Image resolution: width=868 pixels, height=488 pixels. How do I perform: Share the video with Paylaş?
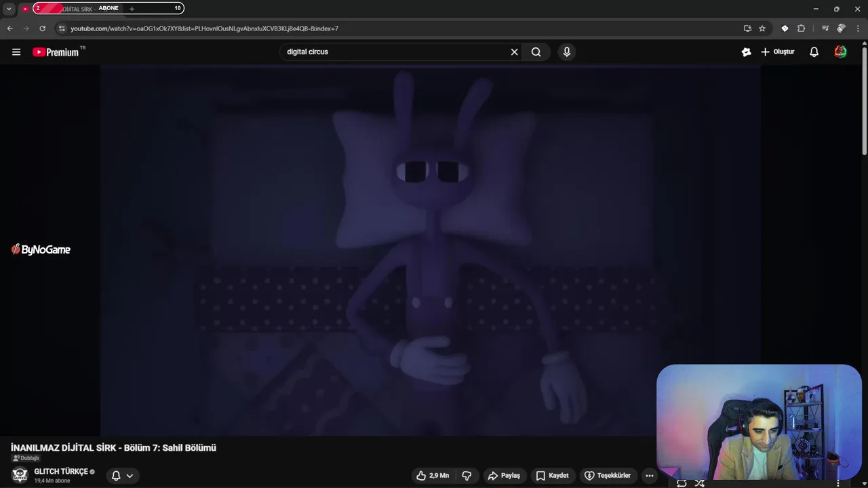click(x=504, y=476)
